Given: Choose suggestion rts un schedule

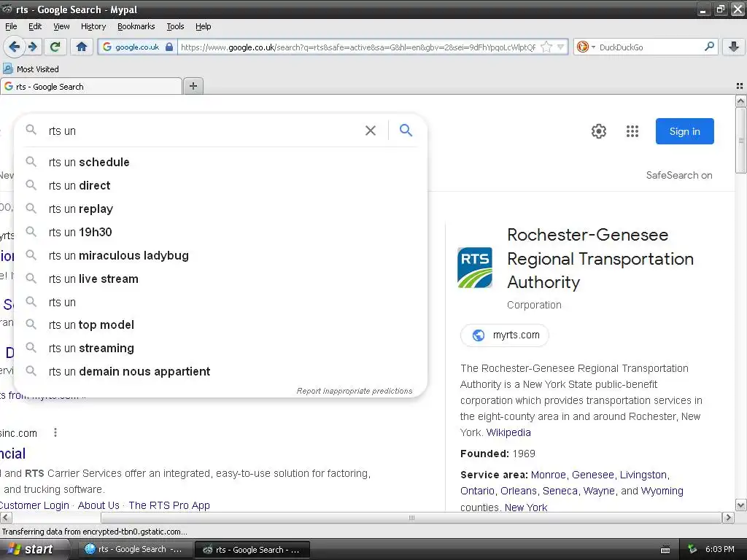Looking at the screenshot, I should point(220,162).
